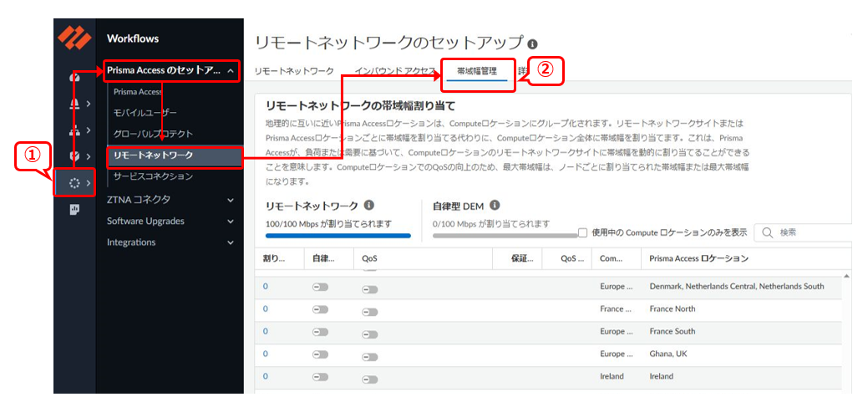Image resolution: width=868 pixels, height=402 pixels.
Task: Switch to the 帯域幅管理 tab
Action: pyautogui.click(x=477, y=72)
